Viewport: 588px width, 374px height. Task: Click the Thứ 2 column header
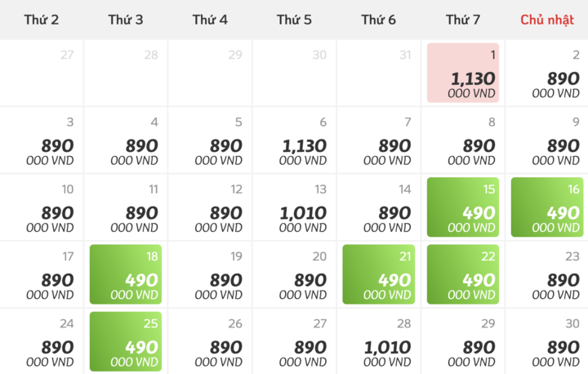[42, 20]
